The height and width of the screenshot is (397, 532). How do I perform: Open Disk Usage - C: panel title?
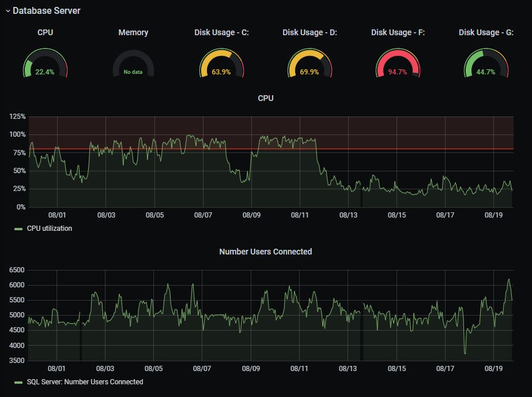(221, 32)
